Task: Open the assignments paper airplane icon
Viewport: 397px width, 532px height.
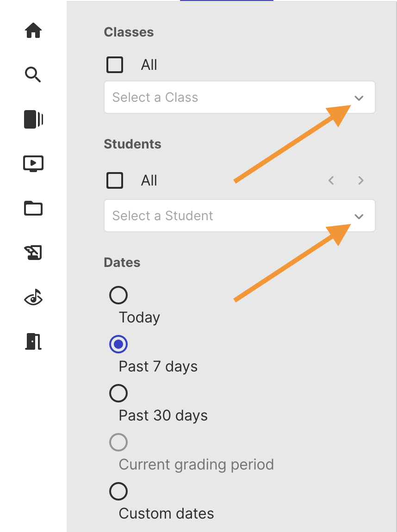Action: click(33, 253)
